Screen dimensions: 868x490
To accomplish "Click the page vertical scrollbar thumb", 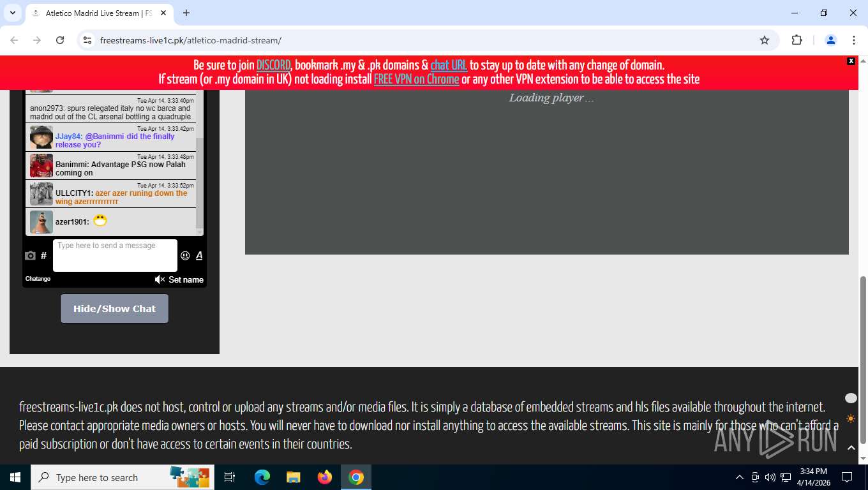I will tap(864, 360).
